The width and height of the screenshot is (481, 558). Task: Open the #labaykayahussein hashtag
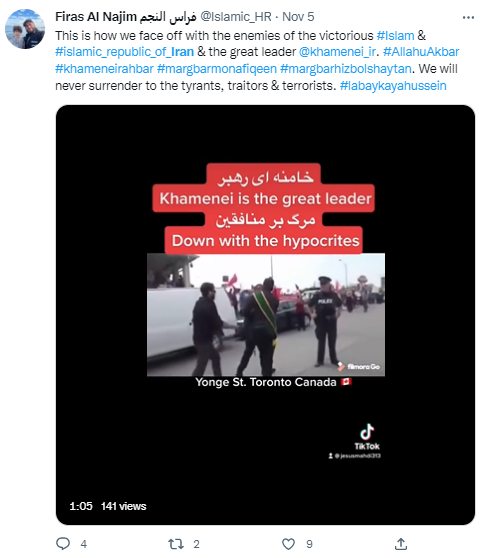click(x=393, y=86)
